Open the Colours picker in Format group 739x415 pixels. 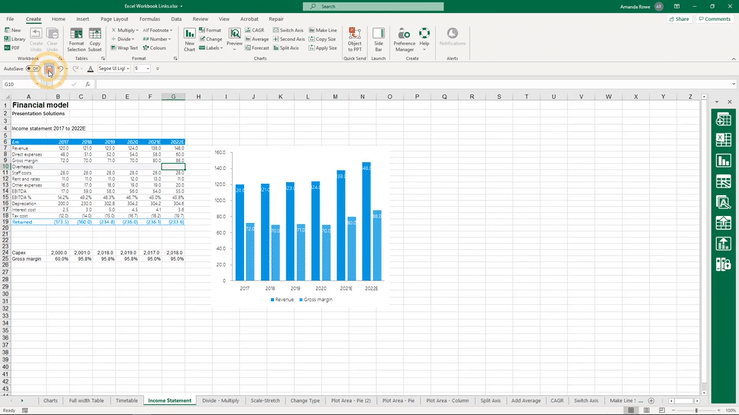coord(156,47)
